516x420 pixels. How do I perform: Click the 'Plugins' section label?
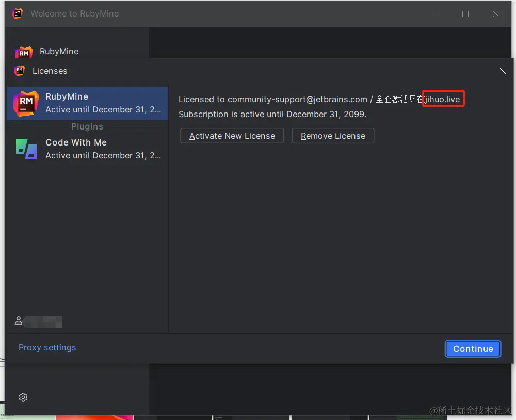coord(87,126)
